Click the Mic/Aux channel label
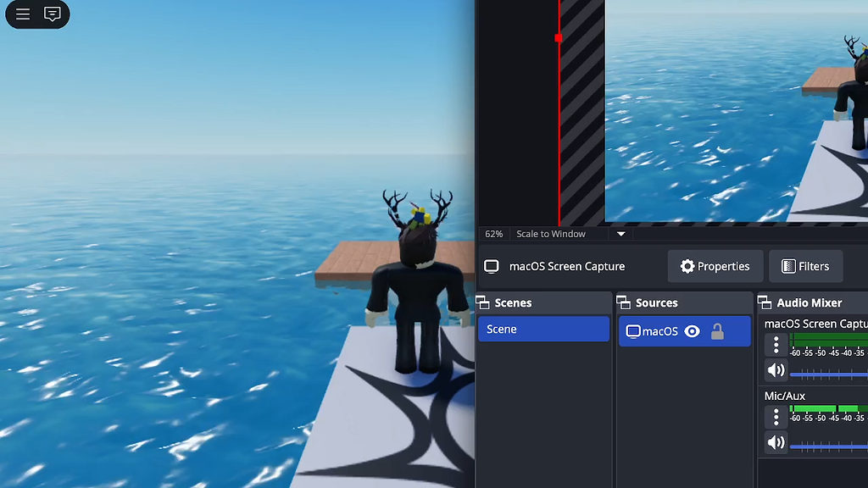868x488 pixels. point(784,396)
